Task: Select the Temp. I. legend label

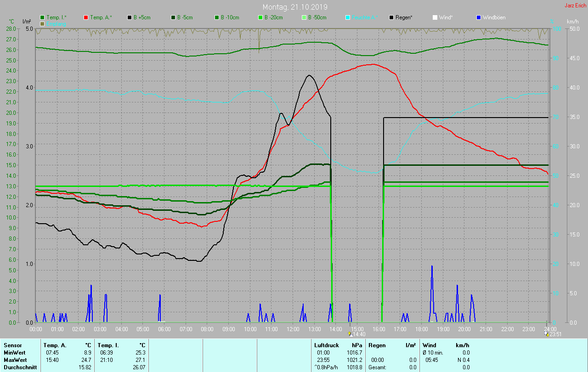Action: (56, 17)
